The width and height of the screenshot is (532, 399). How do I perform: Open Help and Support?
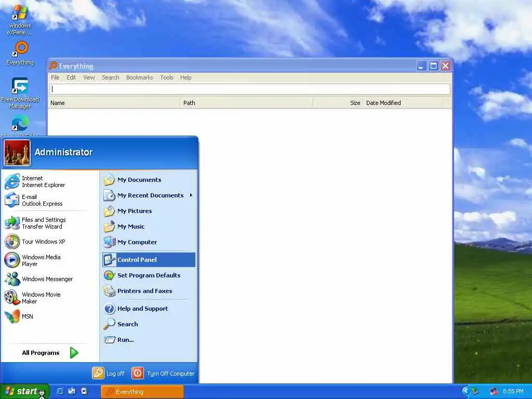coord(149,309)
